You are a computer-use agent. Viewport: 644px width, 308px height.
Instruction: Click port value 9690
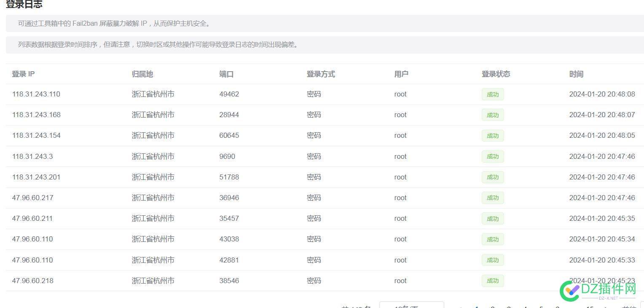coord(227,157)
